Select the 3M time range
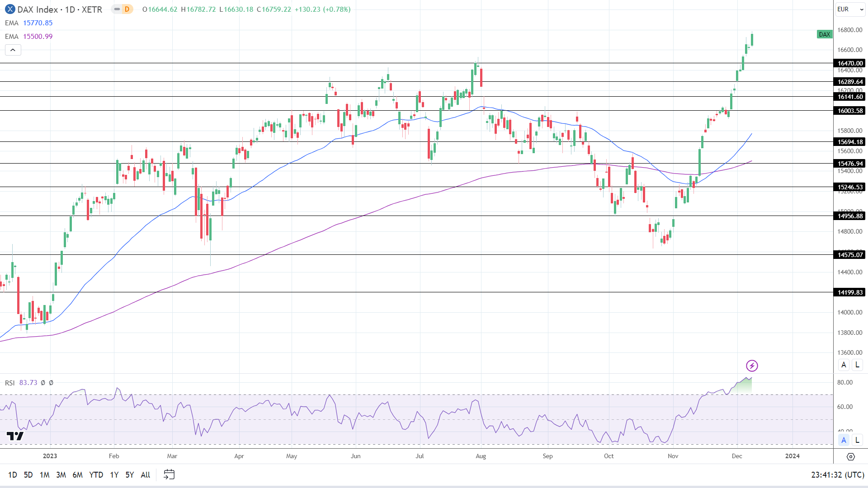 coord(61,475)
